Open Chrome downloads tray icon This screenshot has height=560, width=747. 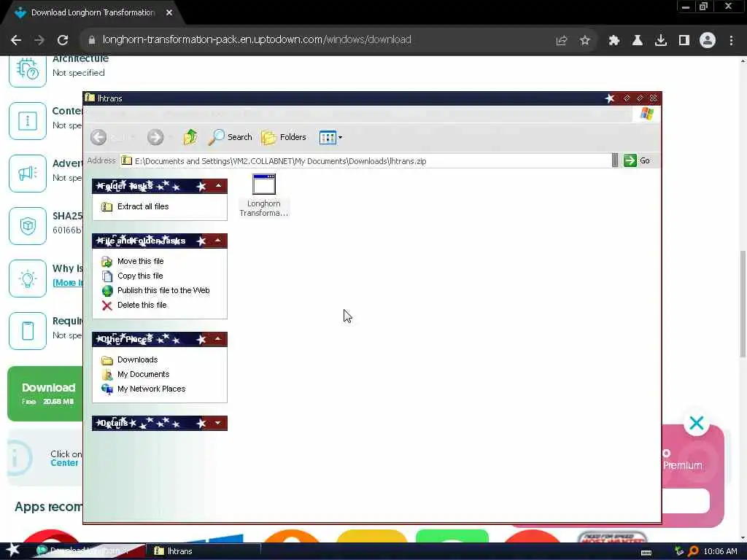660,41
